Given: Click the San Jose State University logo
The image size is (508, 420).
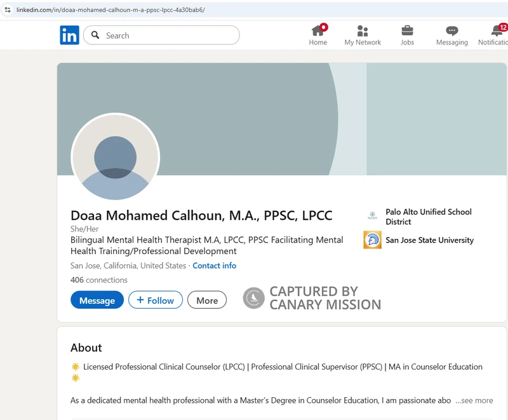Looking at the screenshot, I should click(x=372, y=240).
